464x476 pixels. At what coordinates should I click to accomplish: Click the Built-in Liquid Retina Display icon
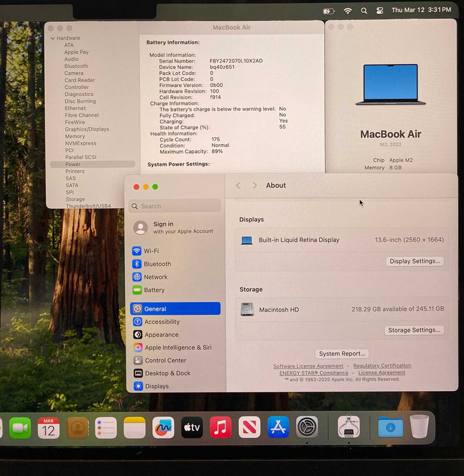(247, 241)
